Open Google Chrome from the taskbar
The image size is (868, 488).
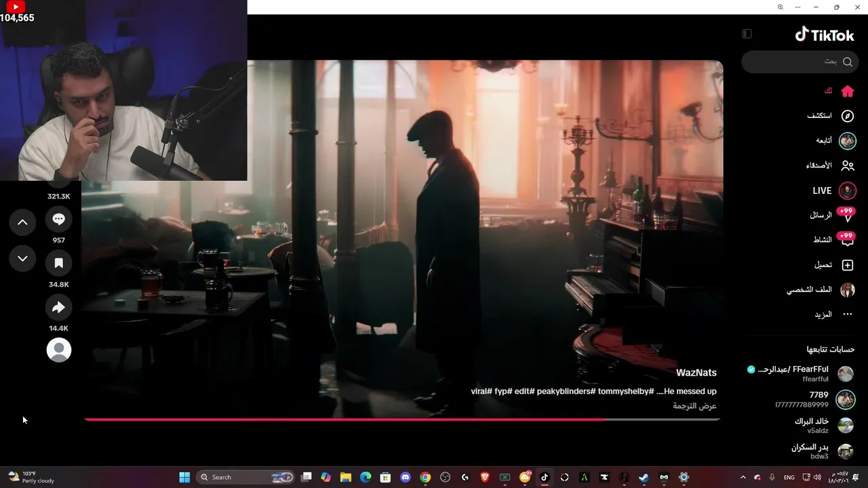click(425, 477)
